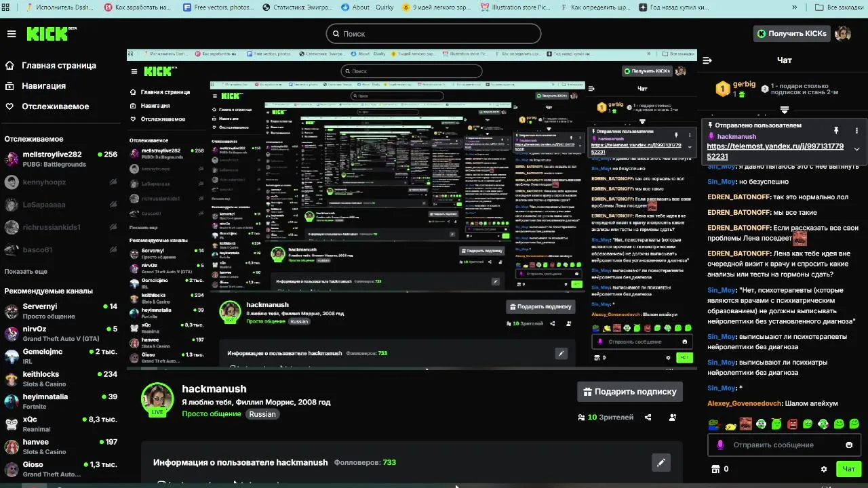
Task: Open "About · Quirky" bookmark
Action: point(367,7)
